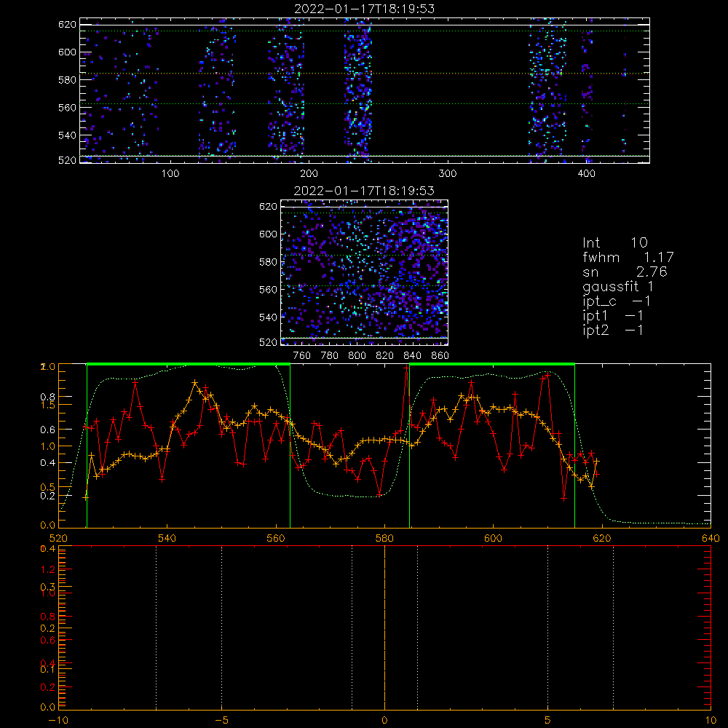Image resolution: width=728 pixels, height=728 pixels.
Task: Click the 'fwhm' label text
Action: (601, 257)
